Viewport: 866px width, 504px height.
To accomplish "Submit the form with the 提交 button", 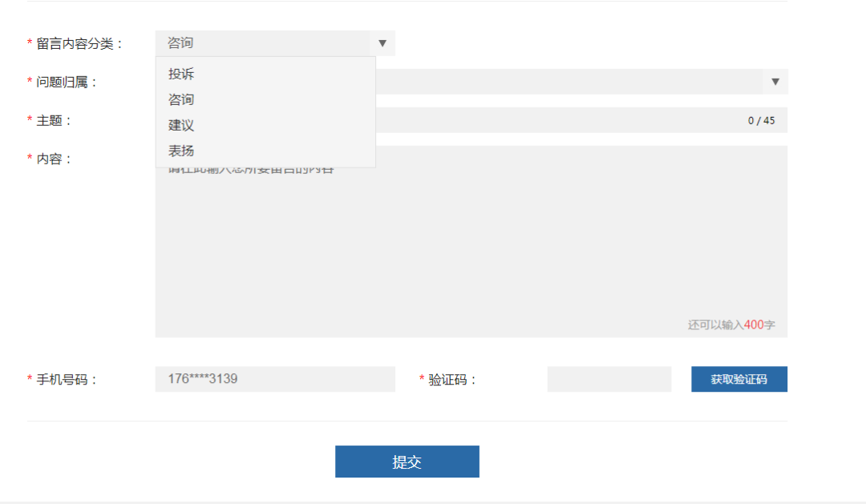I will (x=407, y=462).
